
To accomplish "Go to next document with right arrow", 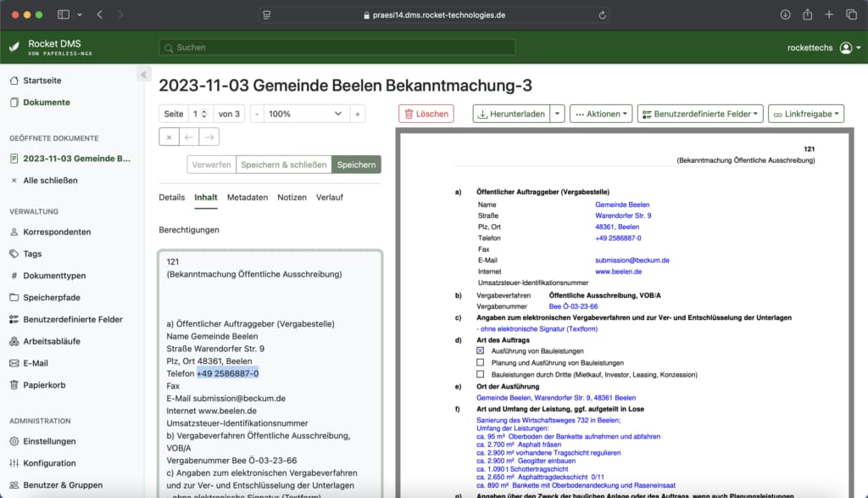I will click(x=209, y=137).
